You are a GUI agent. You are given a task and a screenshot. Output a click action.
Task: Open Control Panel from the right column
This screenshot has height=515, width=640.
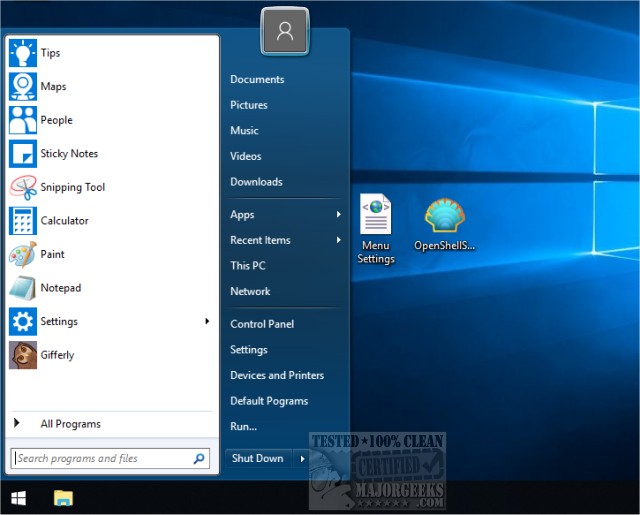click(x=262, y=324)
